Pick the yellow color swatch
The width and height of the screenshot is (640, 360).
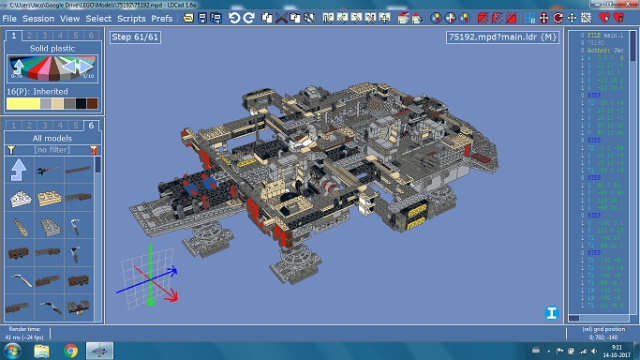click(23, 104)
